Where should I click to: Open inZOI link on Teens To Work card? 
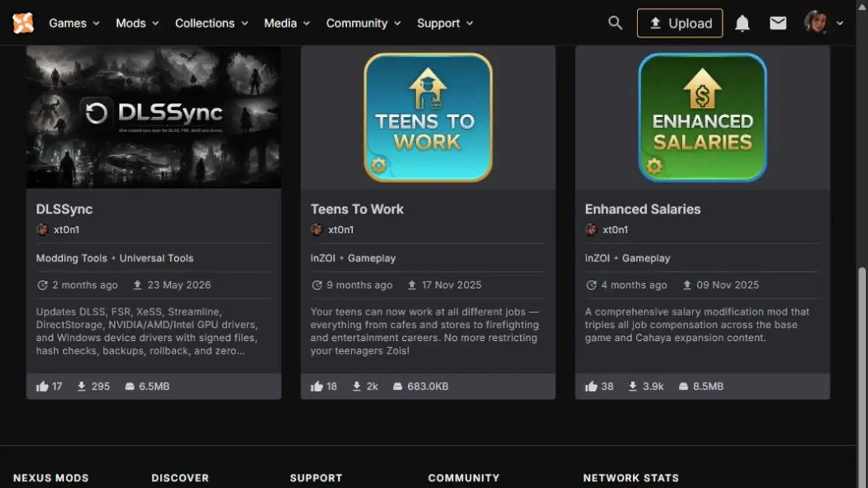coord(324,258)
